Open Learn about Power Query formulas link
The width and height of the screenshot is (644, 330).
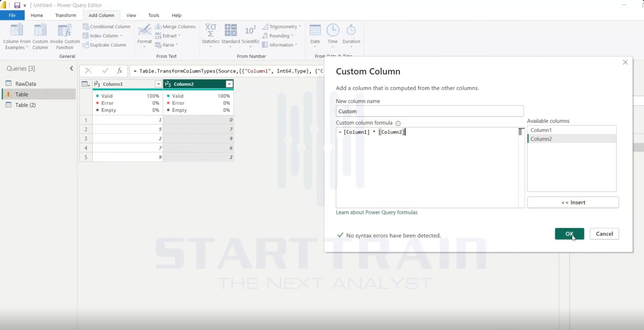pyautogui.click(x=377, y=212)
